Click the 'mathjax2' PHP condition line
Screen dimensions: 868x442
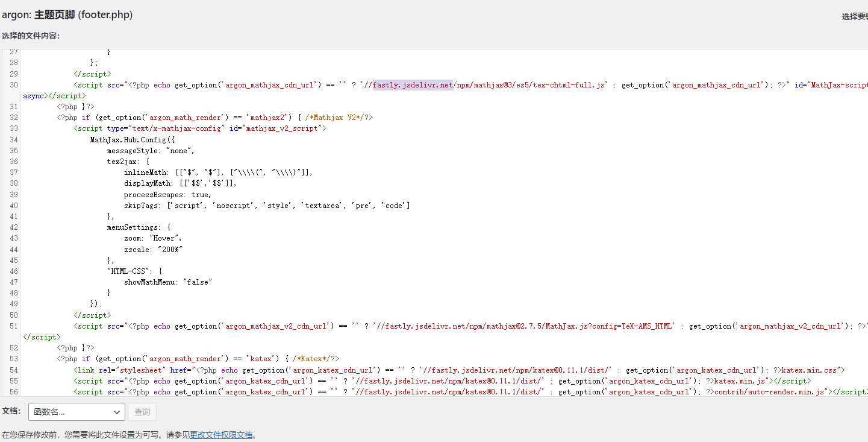[215, 118]
